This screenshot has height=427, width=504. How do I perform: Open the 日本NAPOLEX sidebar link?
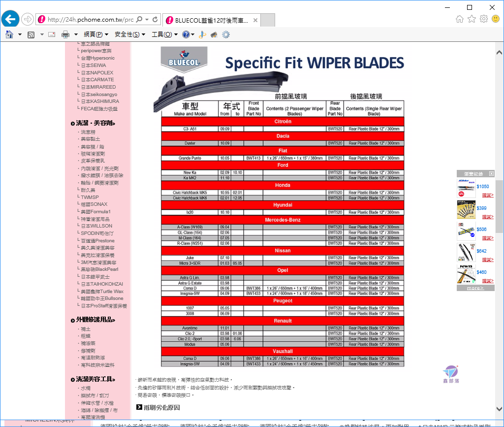[x=97, y=73]
